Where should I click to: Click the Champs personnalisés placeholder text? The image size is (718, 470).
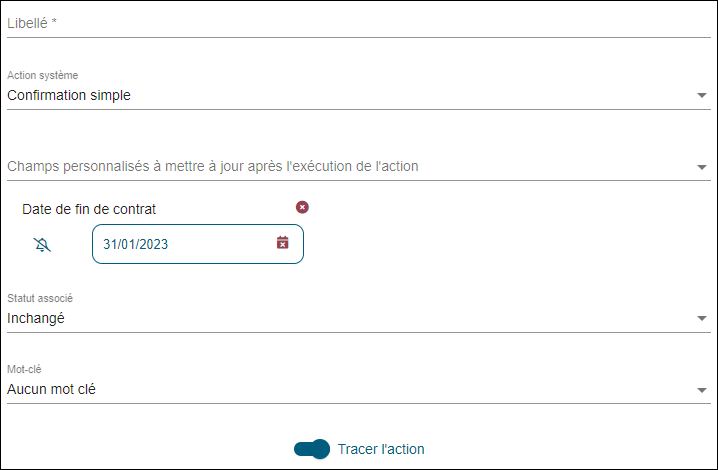[212, 166]
